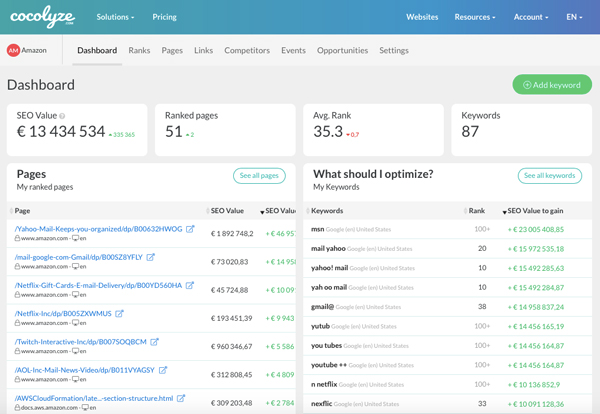Open external link icon for Netflix-Inc page

coord(119,313)
